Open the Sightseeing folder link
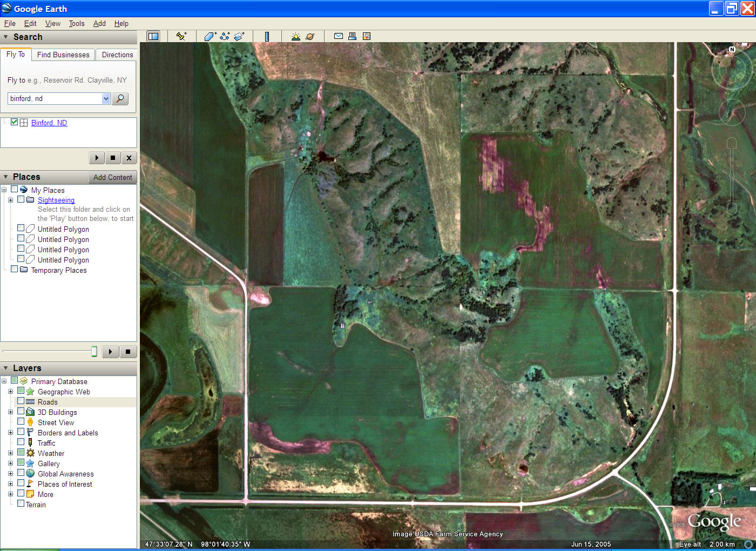 pyautogui.click(x=56, y=200)
